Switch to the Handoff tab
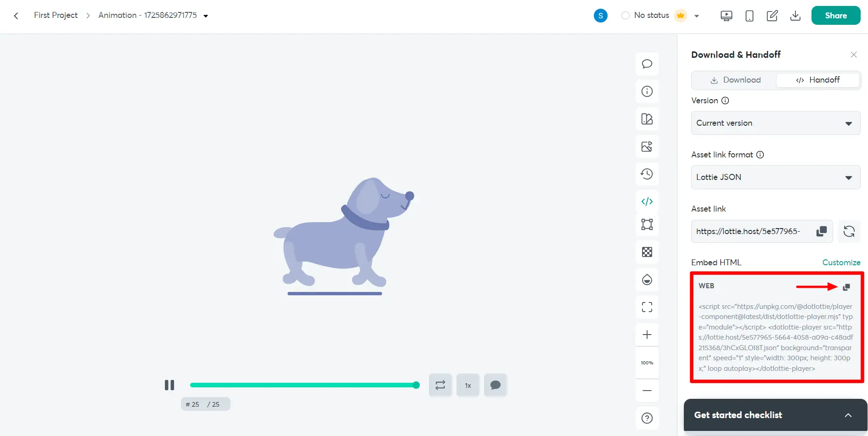 tap(817, 80)
